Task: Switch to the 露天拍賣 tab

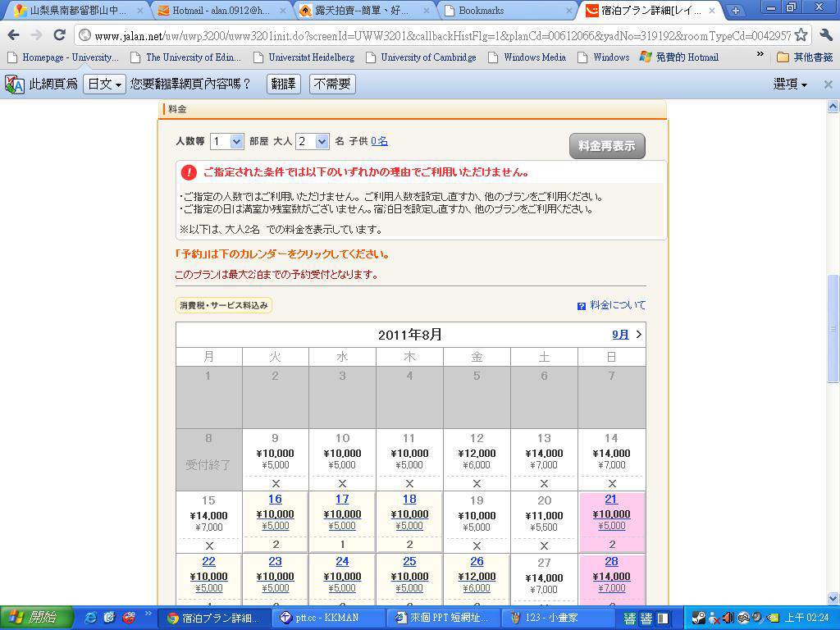Action: tap(363, 10)
